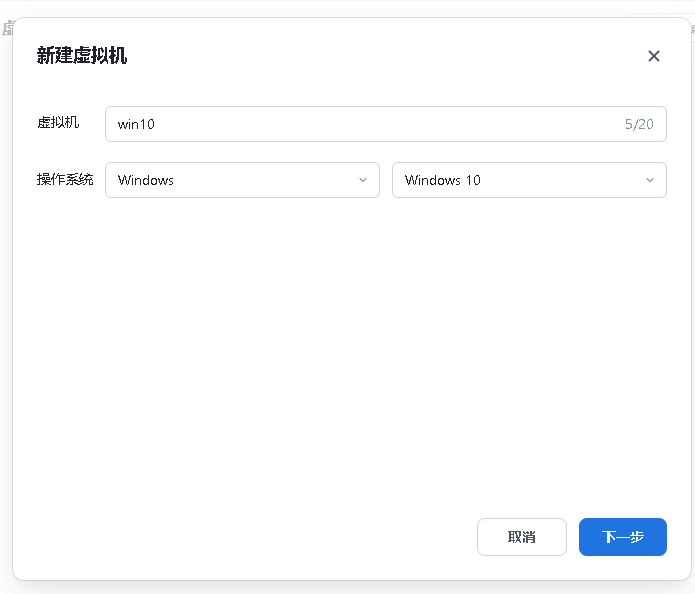695x594 pixels.
Task: Click the dimmed overlay below the dialog
Action: (x=350, y=588)
